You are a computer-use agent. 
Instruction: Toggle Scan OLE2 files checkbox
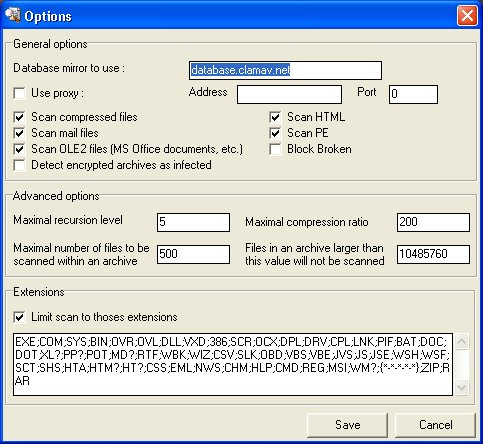click(19, 149)
